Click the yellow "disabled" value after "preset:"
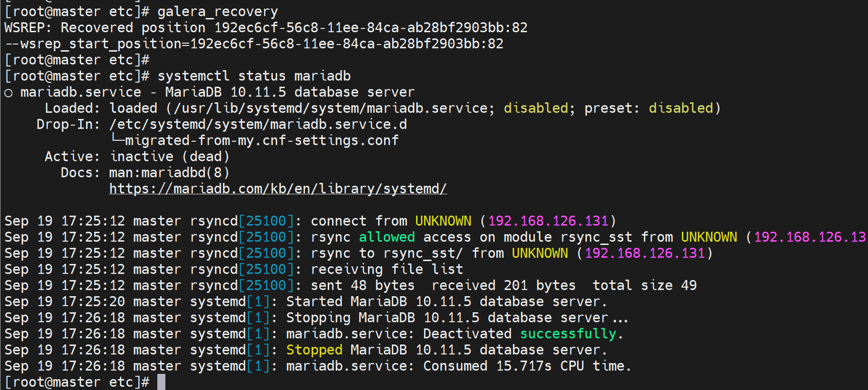The image size is (868, 390). (x=680, y=108)
